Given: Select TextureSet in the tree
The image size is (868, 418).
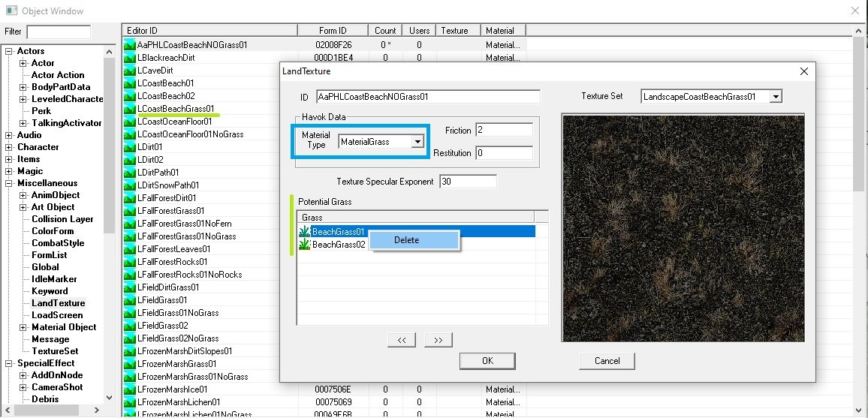Looking at the screenshot, I should pos(55,351).
